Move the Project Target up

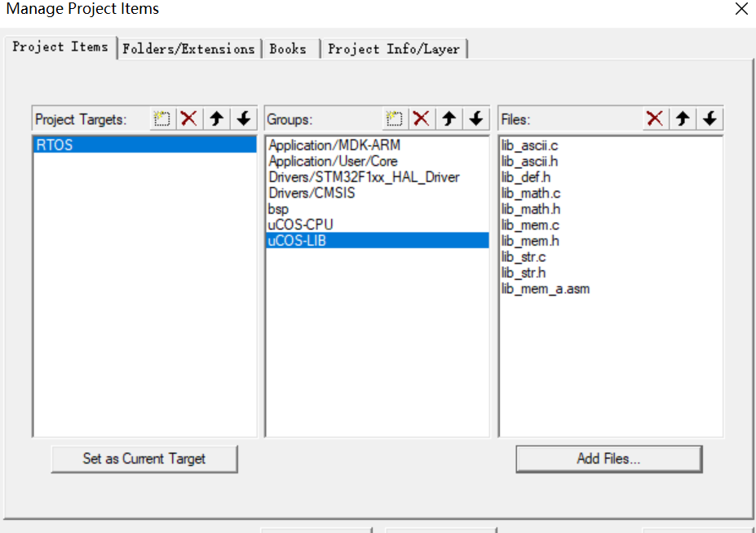[216, 118]
